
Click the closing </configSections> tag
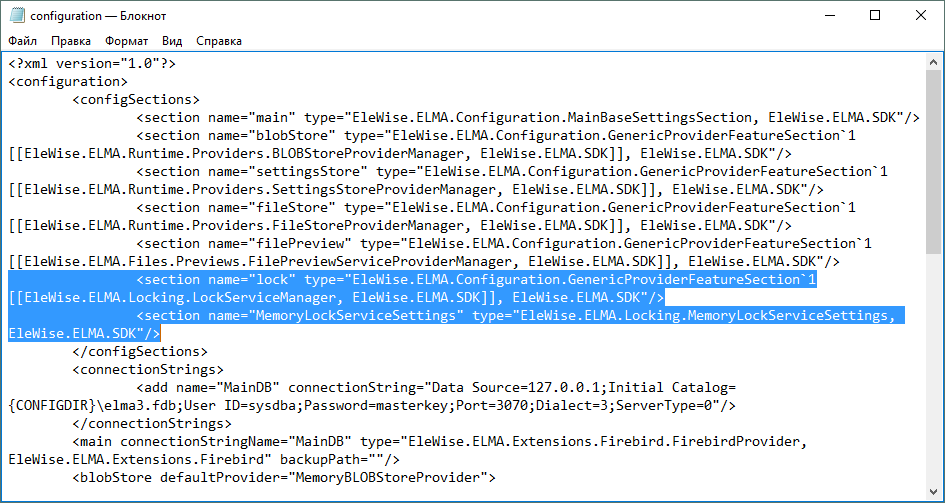[x=140, y=351]
